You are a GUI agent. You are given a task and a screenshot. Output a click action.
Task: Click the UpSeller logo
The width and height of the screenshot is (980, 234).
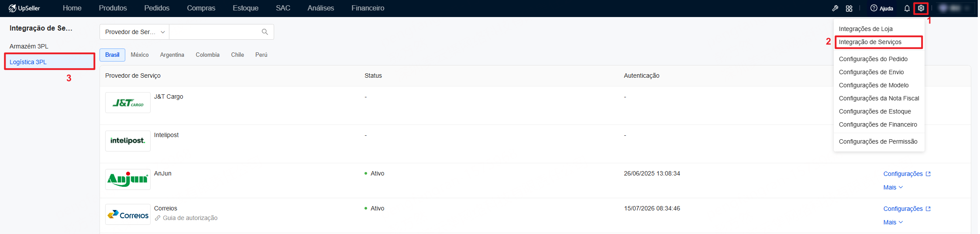[x=24, y=8]
